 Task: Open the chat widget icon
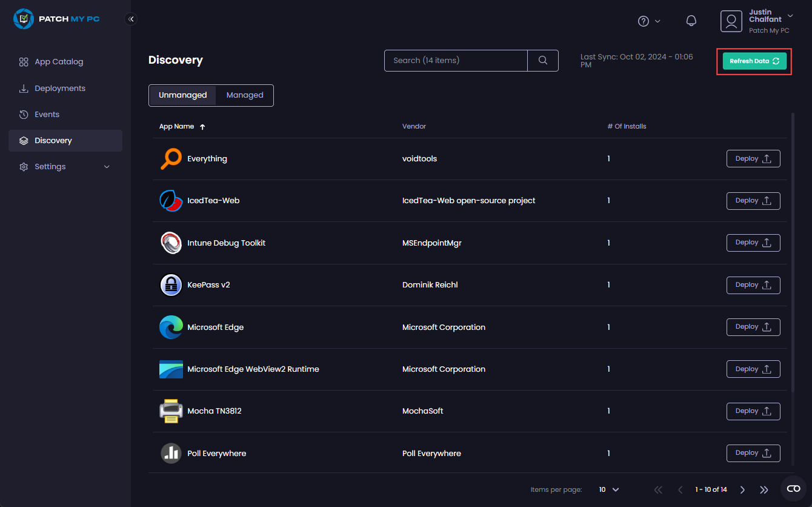pyautogui.click(x=793, y=489)
